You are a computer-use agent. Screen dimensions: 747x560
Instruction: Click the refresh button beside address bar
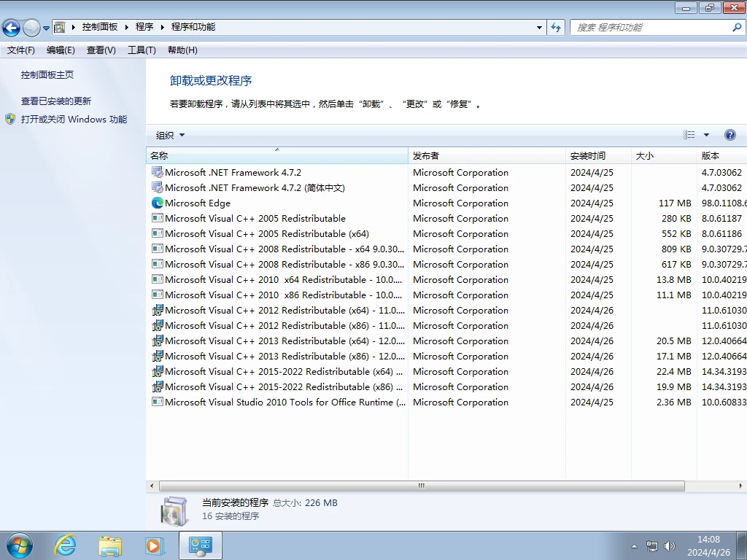tap(556, 27)
